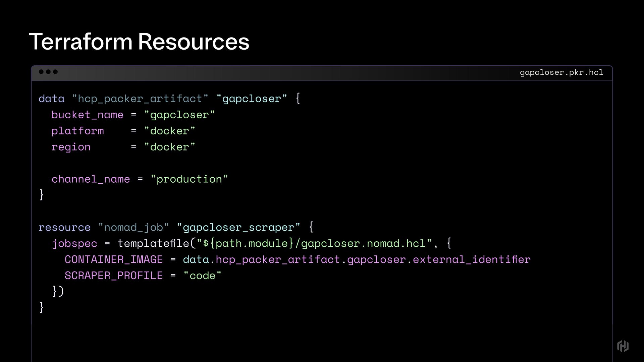
Task: Click the HashiCorp logo in the corner
Action: 623,346
